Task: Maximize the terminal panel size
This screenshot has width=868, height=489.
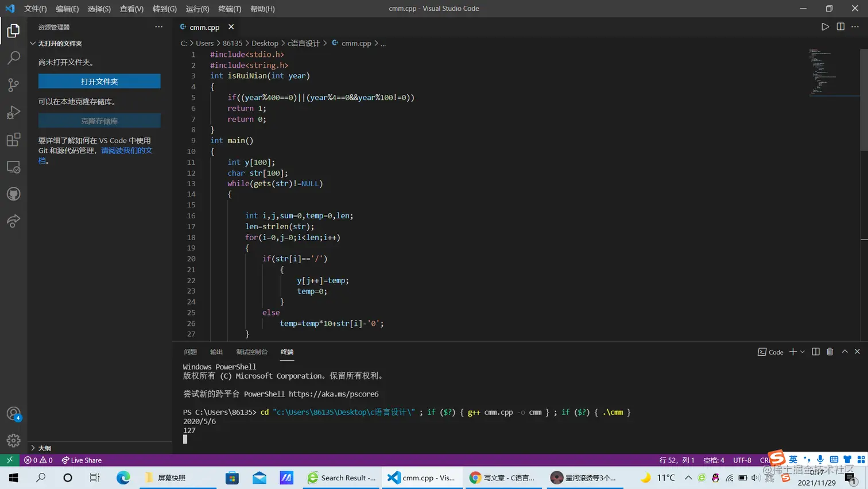Action: click(x=844, y=352)
